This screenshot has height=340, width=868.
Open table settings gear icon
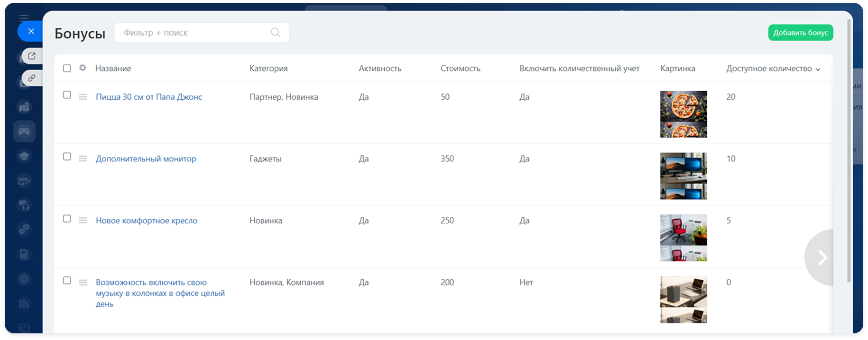click(83, 68)
